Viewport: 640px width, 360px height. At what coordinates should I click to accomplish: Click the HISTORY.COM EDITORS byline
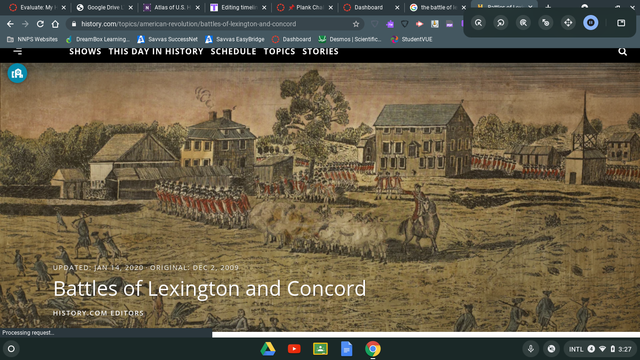pyautogui.click(x=98, y=313)
